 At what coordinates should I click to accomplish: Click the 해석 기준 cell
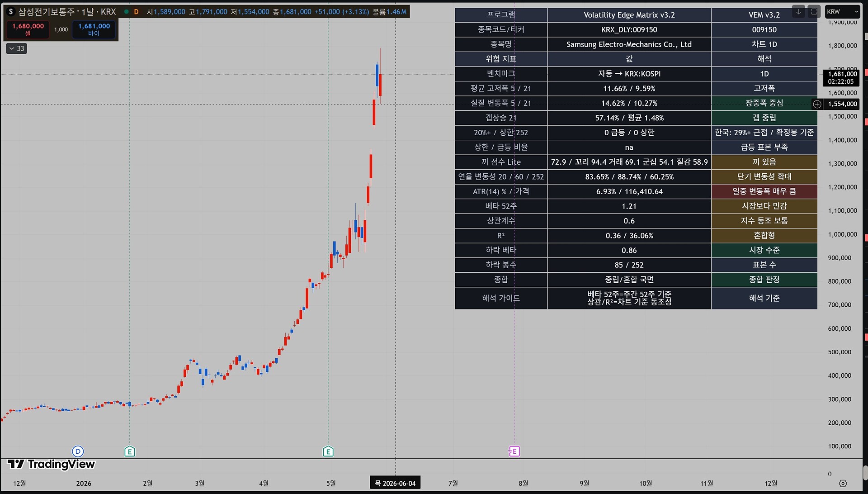764,298
